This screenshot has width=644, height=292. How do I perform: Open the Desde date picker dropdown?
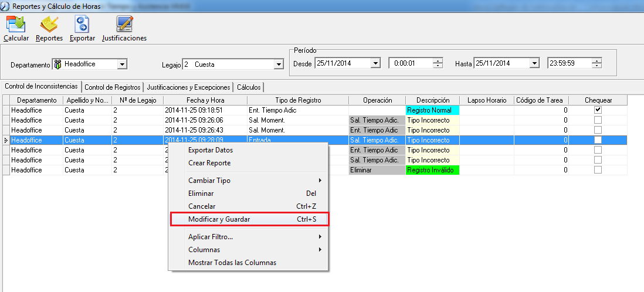(x=375, y=63)
